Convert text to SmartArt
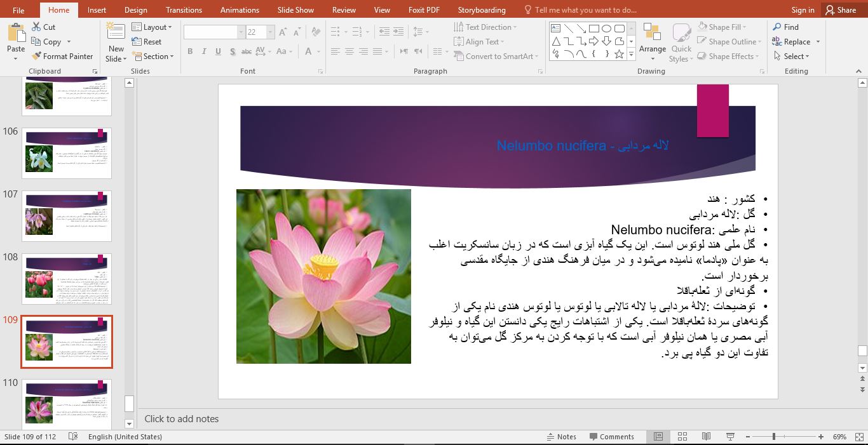Image resolution: width=868 pixels, height=445 pixels. [x=496, y=56]
